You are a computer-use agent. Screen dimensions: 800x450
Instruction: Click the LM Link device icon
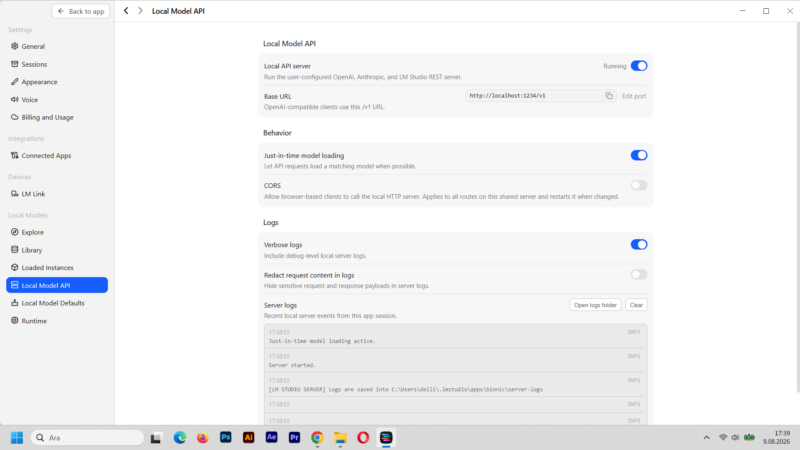(x=14, y=193)
